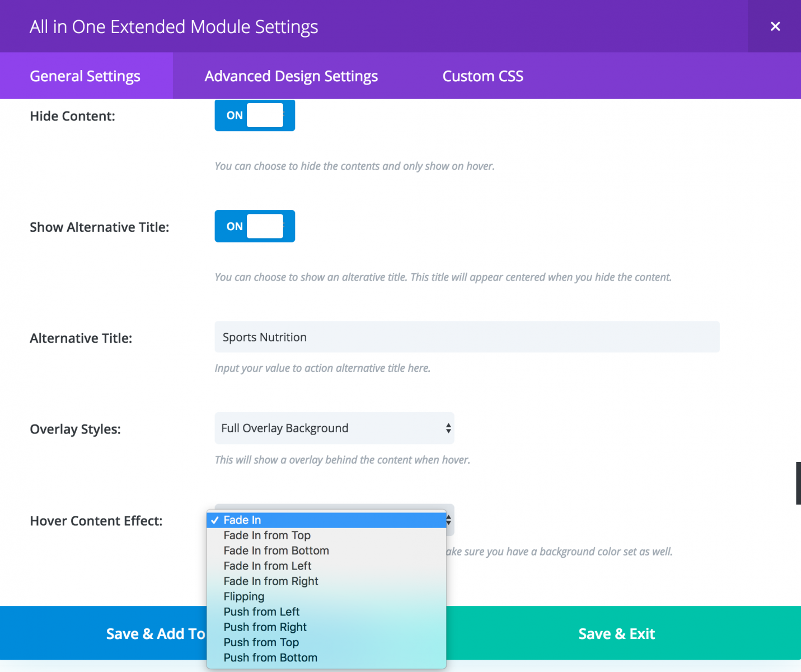The image size is (801, 672).
Task: Open the Overlay Styles dropdown
Action: [x=334, y=428]
